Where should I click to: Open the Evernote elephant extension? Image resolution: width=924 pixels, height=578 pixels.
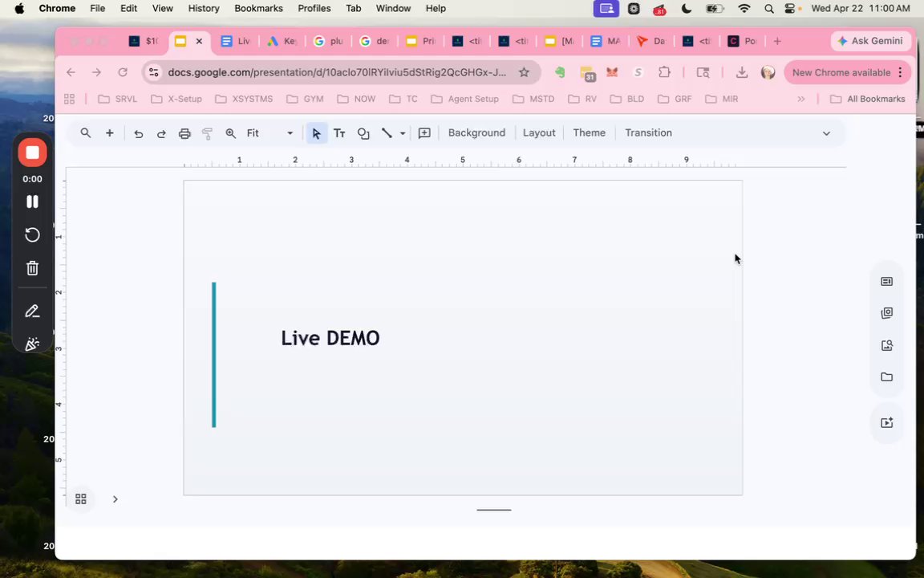coord(560,72)
